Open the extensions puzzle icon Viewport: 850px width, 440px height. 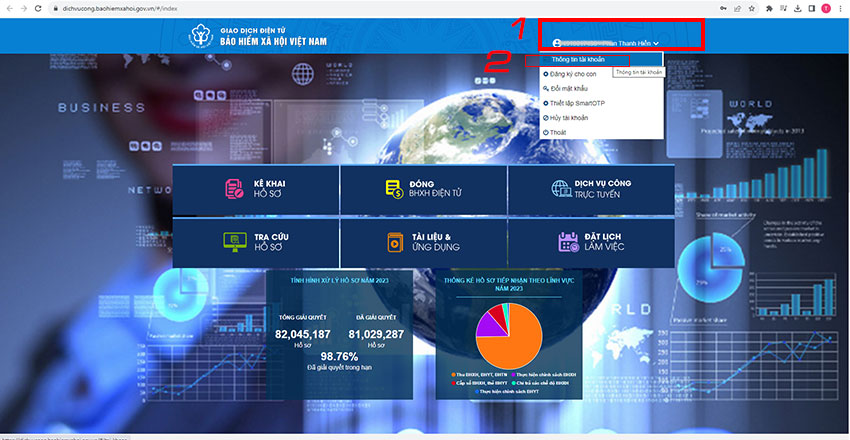pyautogui.click(x=769, y=9)
